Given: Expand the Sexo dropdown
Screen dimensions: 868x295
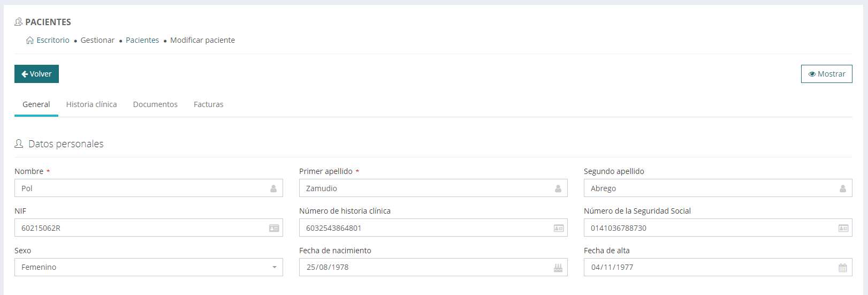Looking at the screenshot, I should click(149, 267).
